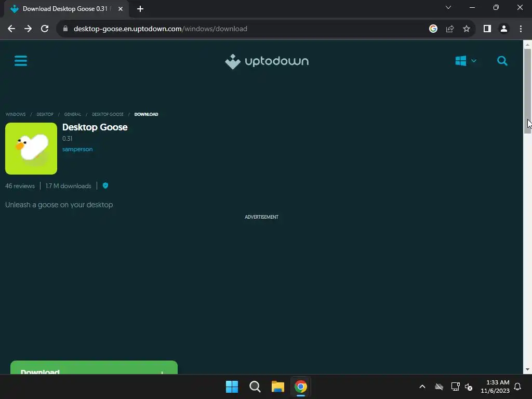The width and height of the screenshot is (532, 399).
Task: Click the blue security shield badge
Action: coord(105,185)
